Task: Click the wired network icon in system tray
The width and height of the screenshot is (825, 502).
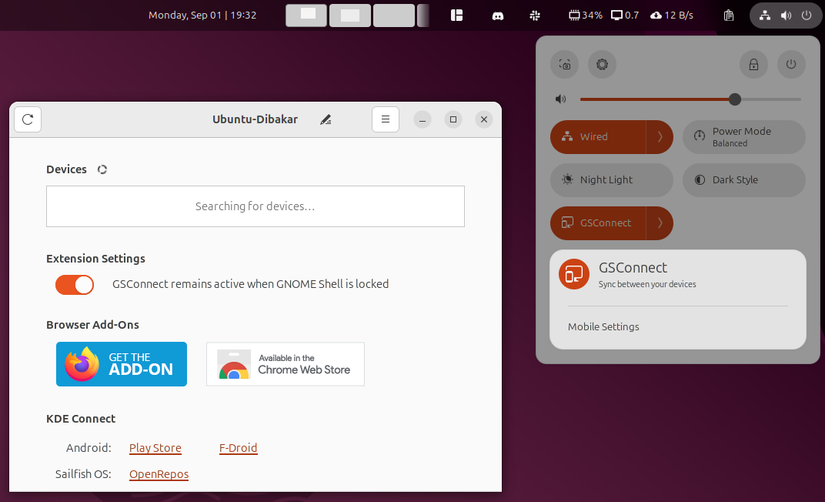Action: click(x=765, y=15)
